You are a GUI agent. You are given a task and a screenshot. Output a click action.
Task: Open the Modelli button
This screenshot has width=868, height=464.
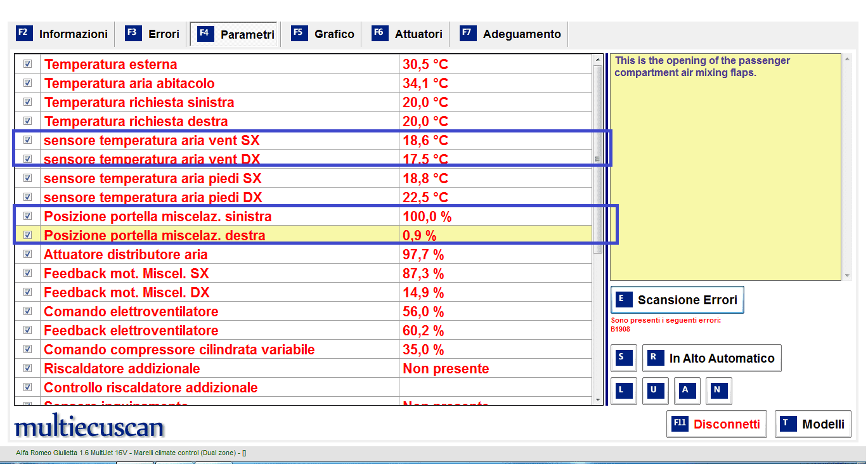point(813,424)
